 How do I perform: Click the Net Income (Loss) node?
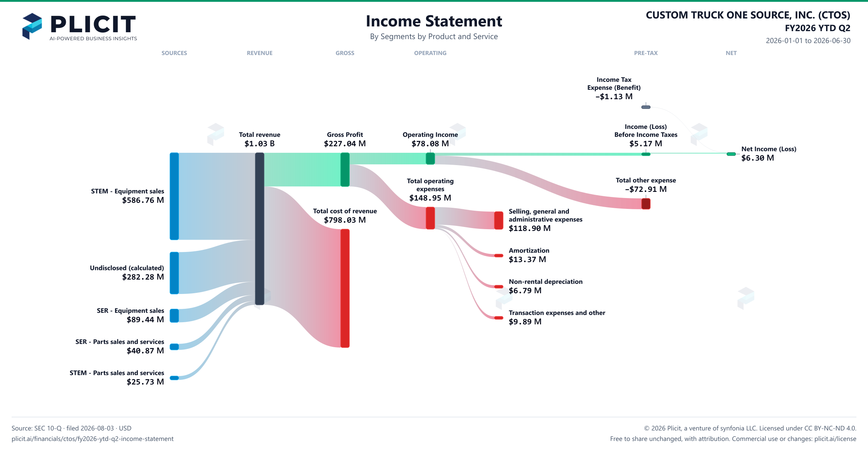click(731, 154)
